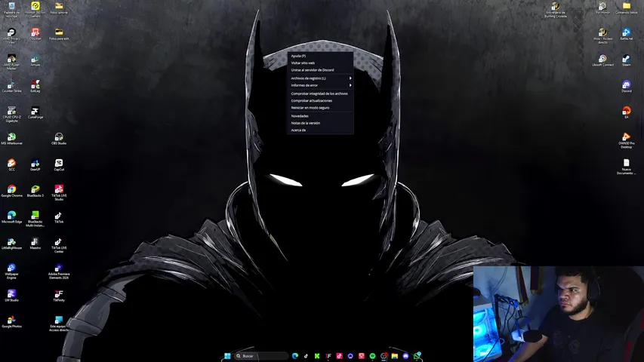Select the ExitLag shortcut

pyautogui.click(x=35, y=87)
